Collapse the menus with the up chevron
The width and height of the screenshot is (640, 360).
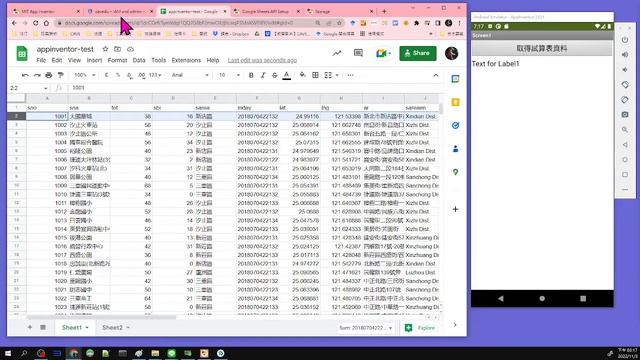[x=436, y=76]
